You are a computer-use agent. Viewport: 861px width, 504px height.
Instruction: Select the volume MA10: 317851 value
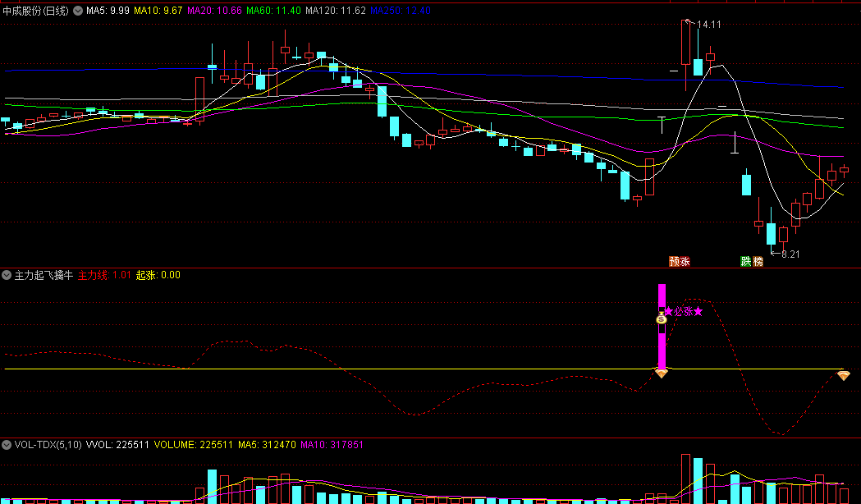pyautogui.click(x=332, y=445)
